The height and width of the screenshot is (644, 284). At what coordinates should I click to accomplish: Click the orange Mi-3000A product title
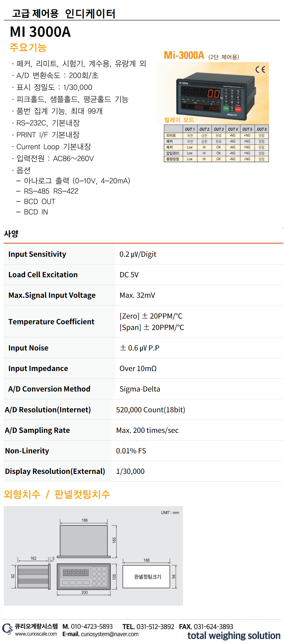(x=184, y=55)
